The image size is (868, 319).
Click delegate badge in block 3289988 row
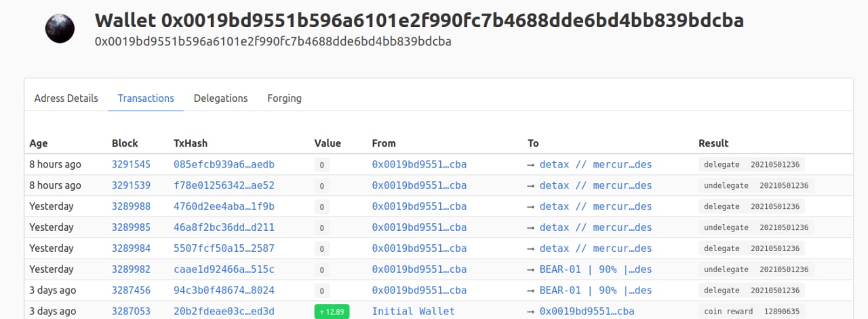tap(722, 206)
